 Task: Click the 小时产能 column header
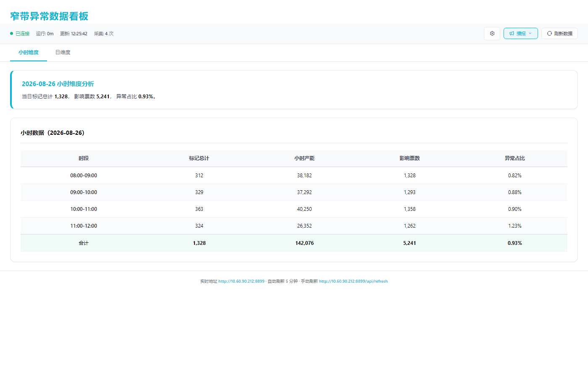(x=304, y=158)
